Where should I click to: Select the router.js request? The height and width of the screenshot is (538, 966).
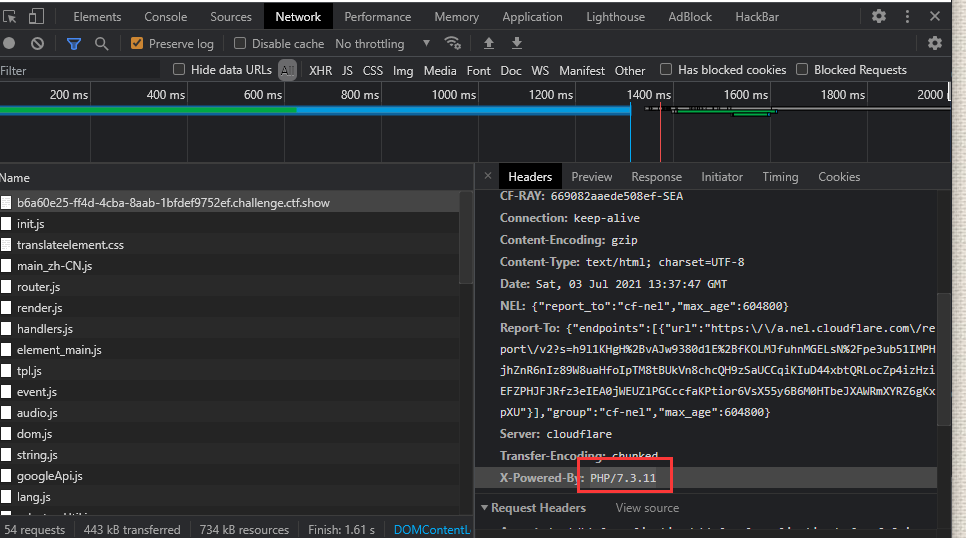[229, 287]
